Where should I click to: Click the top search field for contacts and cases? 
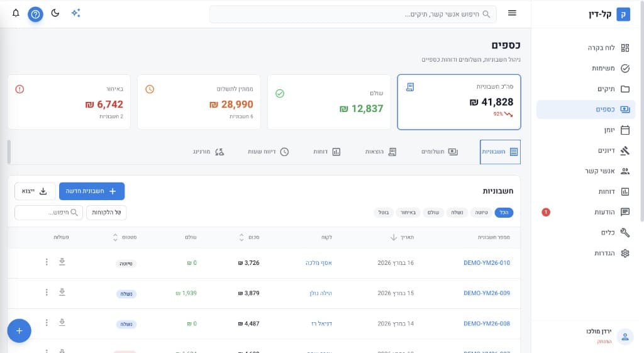353,14
